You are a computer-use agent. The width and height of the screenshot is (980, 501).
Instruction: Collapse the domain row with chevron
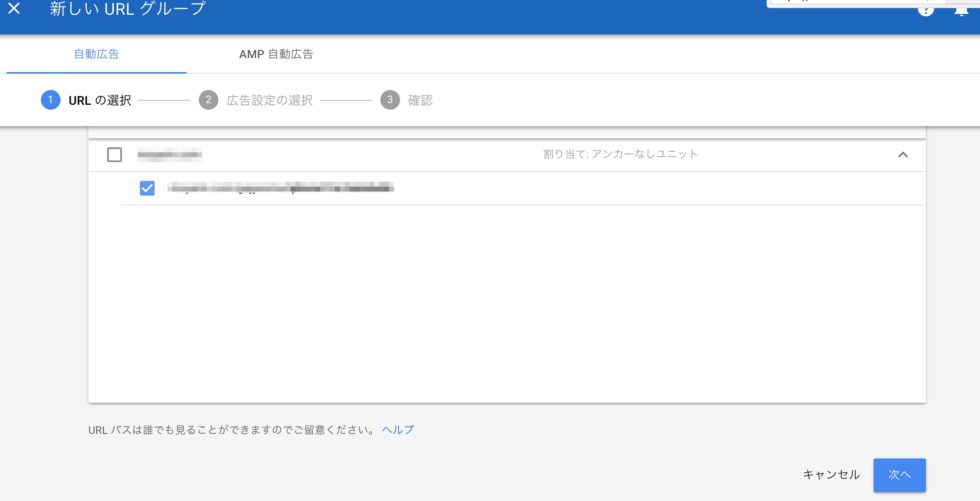tap(903, 155)
